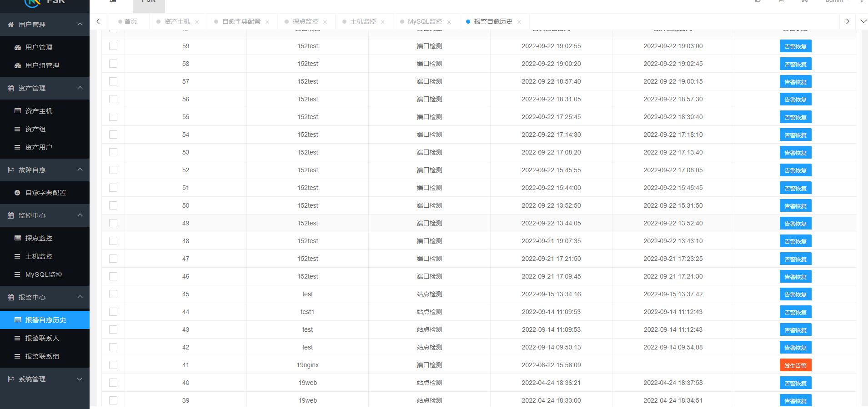Screen dimensions: 868x409
Task: Select 报警自愈历史 sidebar item
Action: (x=45, y=320)
